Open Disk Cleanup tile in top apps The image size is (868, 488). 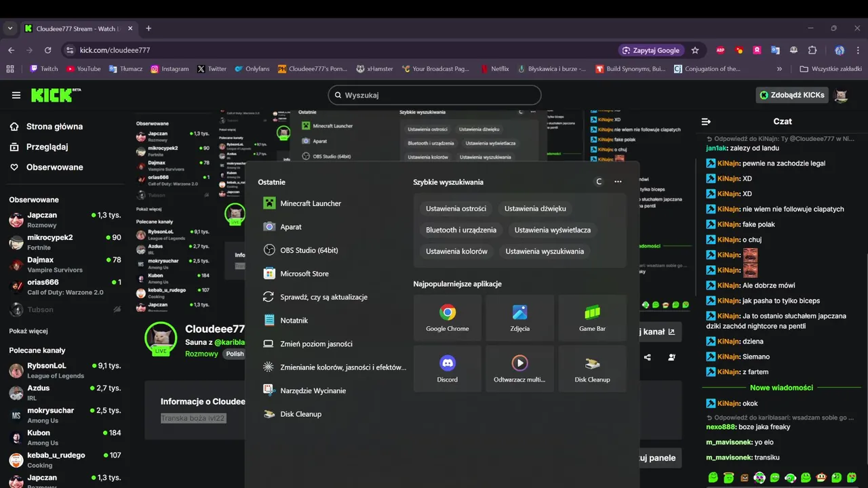(x=592, y=369)
